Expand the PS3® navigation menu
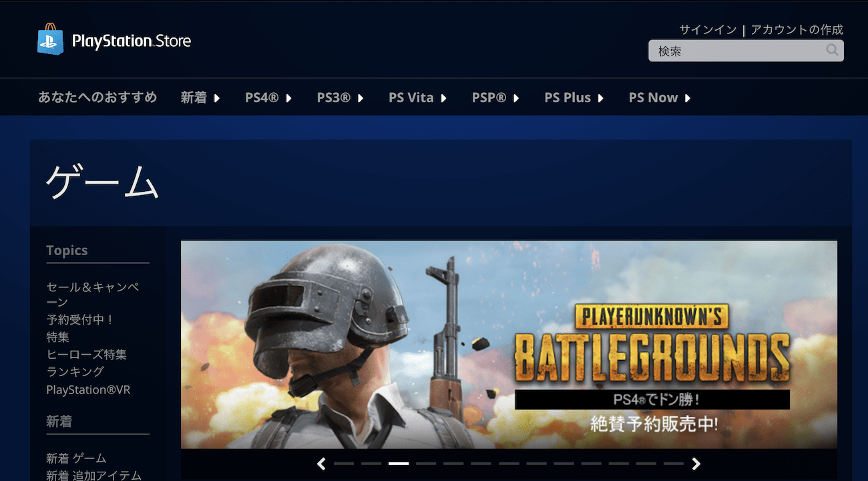Viewport: 868px width, 481px height. click(340, 98)
